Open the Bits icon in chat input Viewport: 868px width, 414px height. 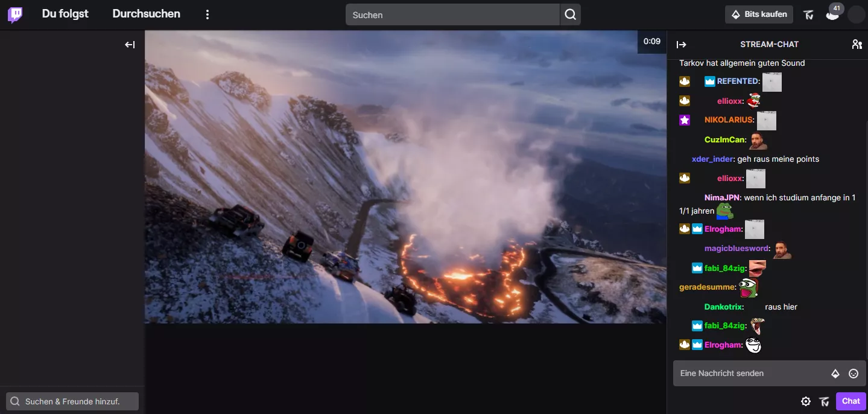(x=835, y=374)
